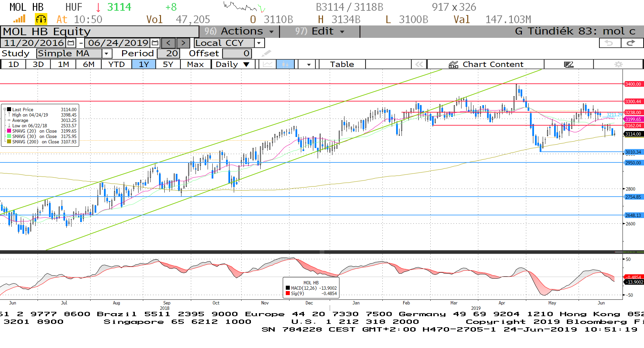Collapse the Last Price legend tree
This screenshot has height=348, width=644.
pyautogui.click(x=5, y=110)
